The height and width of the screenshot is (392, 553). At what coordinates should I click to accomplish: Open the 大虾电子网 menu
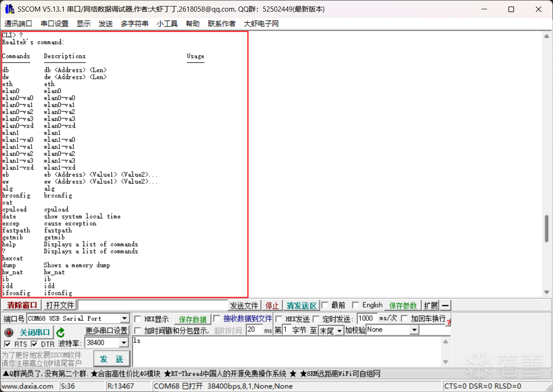[x=261, y=24]
